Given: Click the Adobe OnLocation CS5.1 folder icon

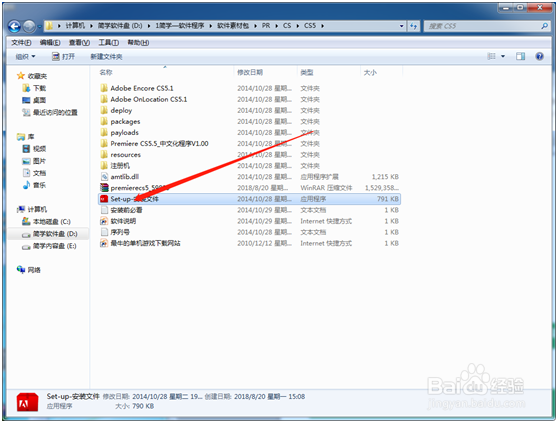Looking at the screenshot, I should (104, 99).
